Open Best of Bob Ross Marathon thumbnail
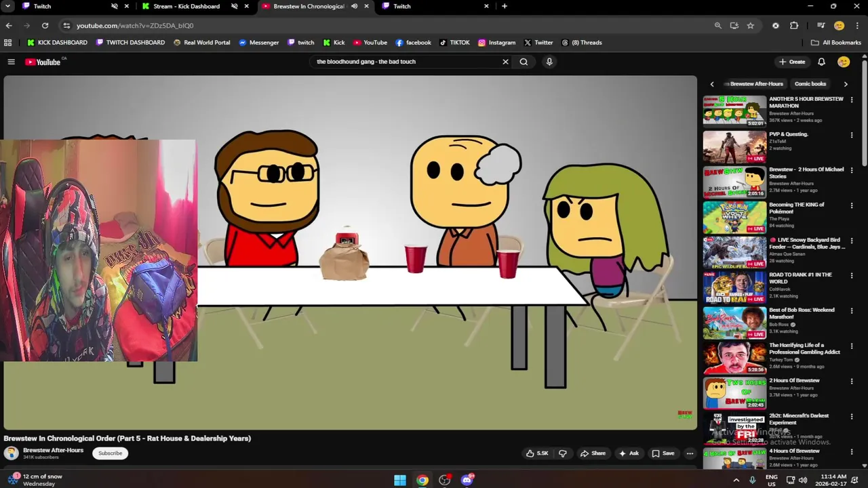Image resolution: width=868 pixels, height=488 pixels. [734, 323]
